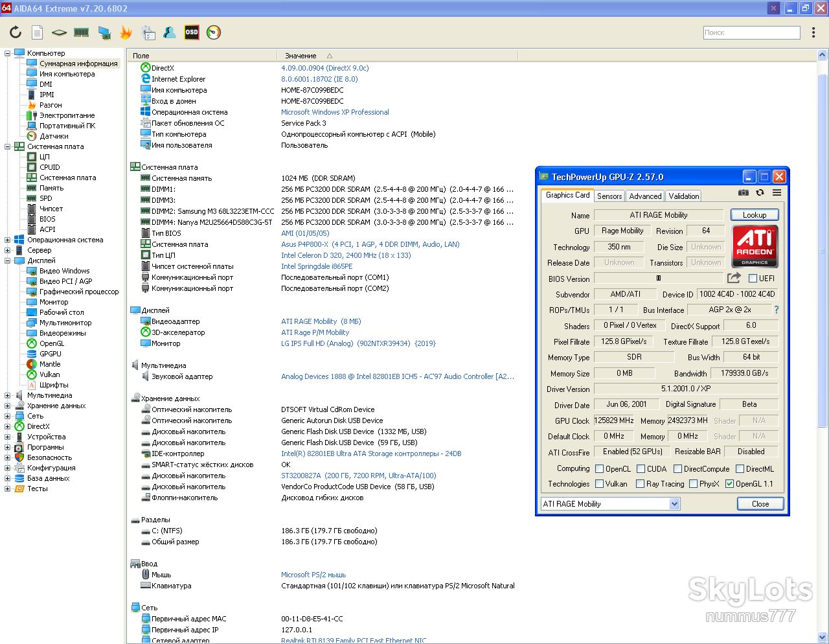Click the Lookup button
This screenshot has height=644, width=829.
coord(755,215)
